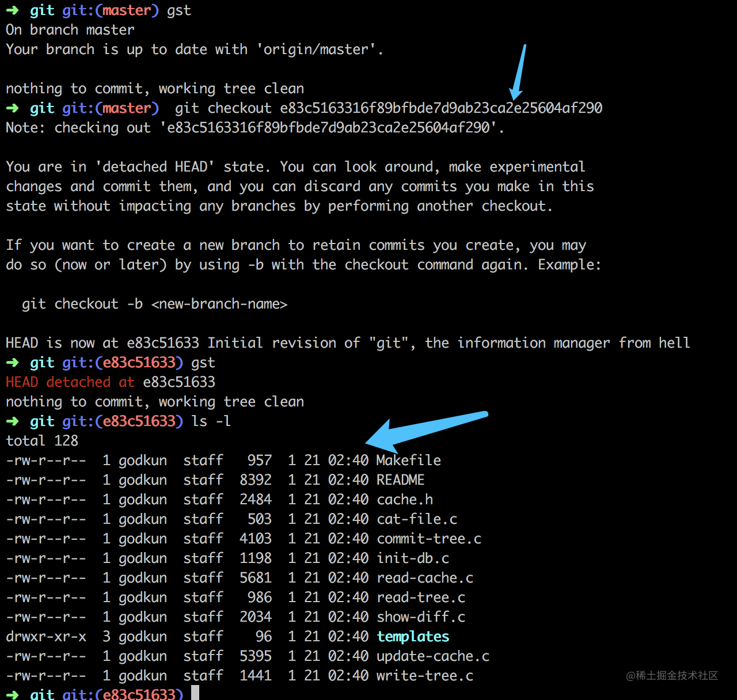Select read-cache.c in the listing
The height and width of the screenshot is (700, 737).
click(x=425, y=577)
